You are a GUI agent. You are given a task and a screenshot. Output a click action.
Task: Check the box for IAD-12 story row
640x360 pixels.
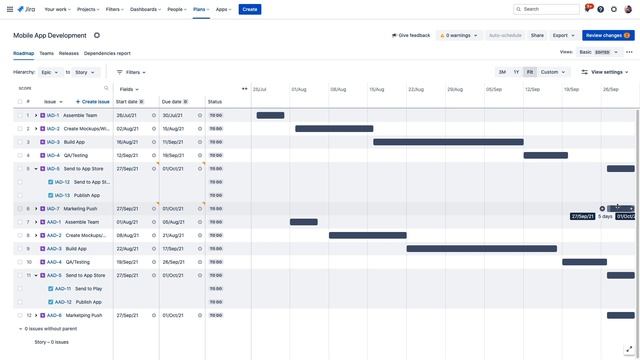coord(20,182)
